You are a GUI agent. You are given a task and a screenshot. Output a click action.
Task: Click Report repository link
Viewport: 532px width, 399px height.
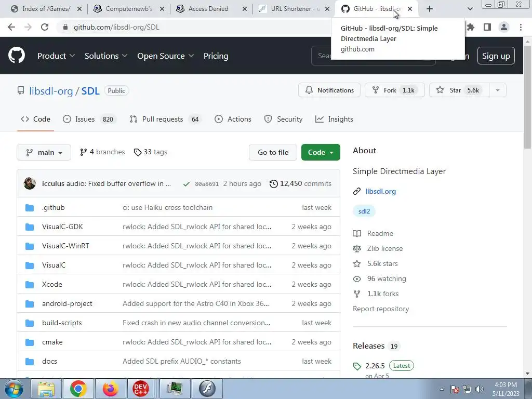pos(381,309)
